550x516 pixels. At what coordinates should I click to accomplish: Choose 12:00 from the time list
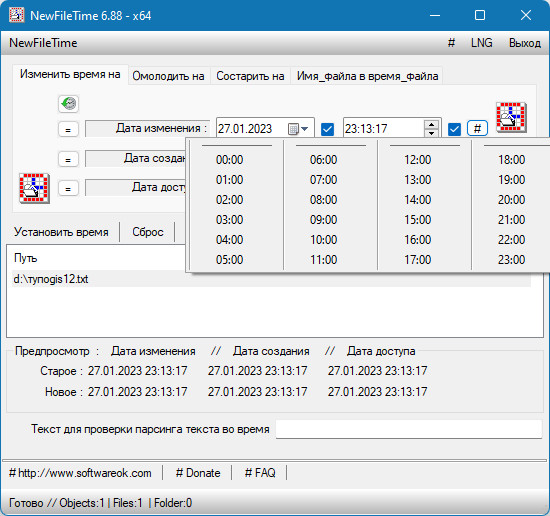click(x=417, y=160)
